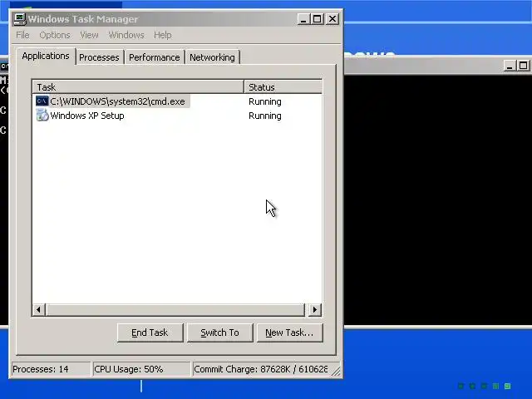Screen dimensions: 532x399
Task: Maximize the Task Manager window
Action: 318,19
